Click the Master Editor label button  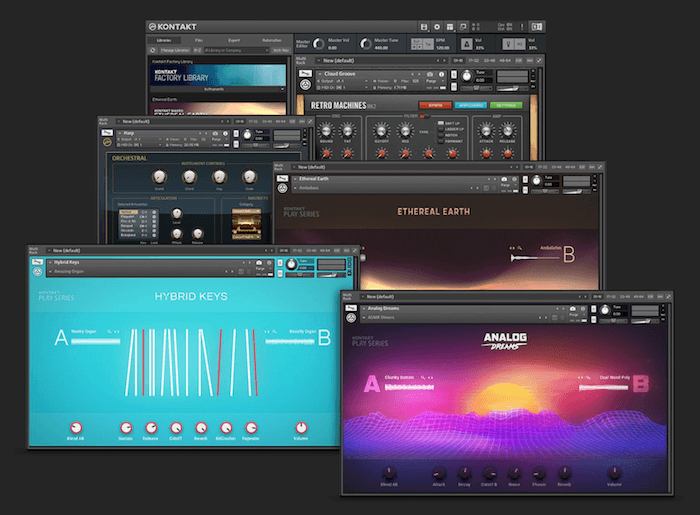(x=302, y=44)
